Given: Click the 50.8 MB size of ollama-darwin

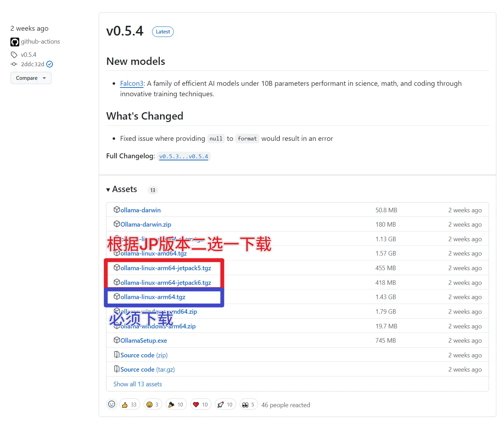Looking at the screenshot, I should [386, 210].
